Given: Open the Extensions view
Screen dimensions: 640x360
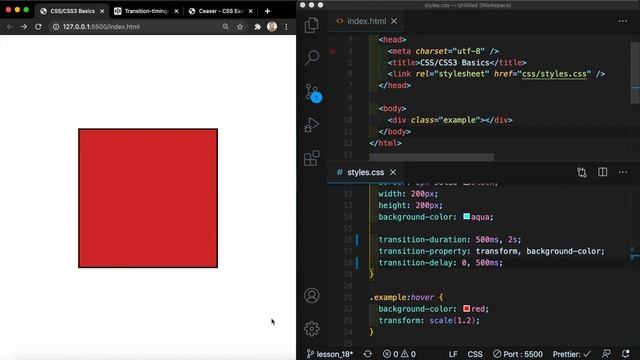Looking at the screenshot, I should point(312,158).
